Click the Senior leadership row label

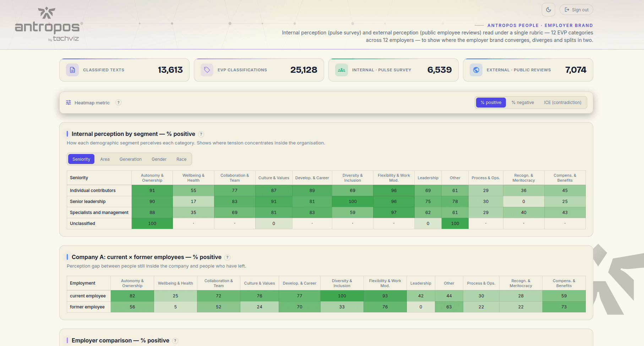pos(88,202)
